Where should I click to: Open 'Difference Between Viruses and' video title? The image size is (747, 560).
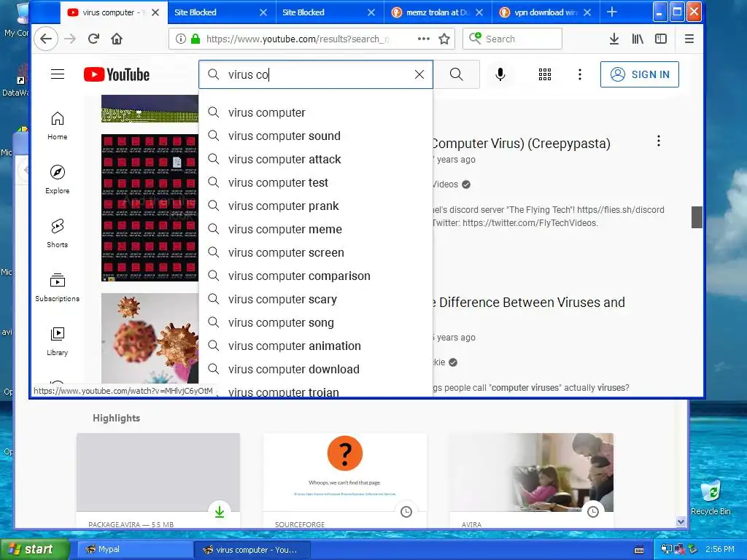point(529,303)
